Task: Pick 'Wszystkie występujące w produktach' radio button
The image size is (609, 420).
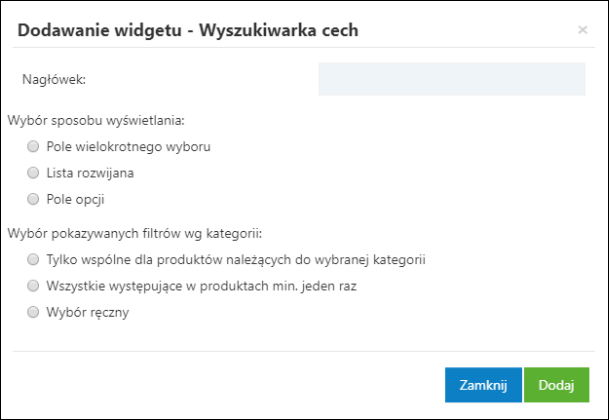Action: (33, 285)
